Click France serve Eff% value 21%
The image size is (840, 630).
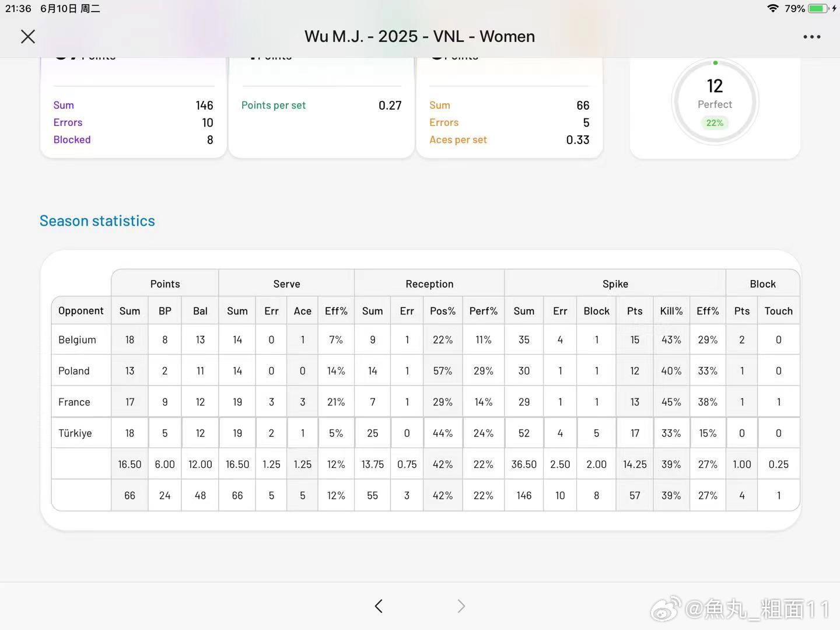point(336,402)
